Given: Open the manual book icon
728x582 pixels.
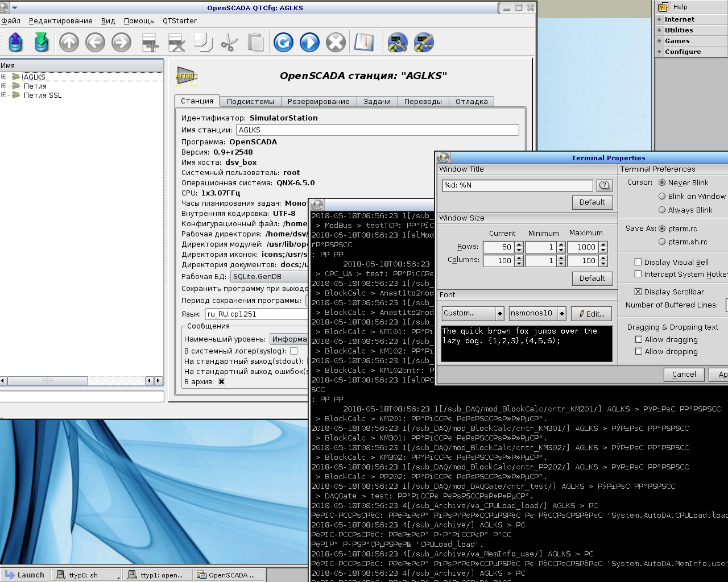Looking at the screenshot, I should [364, 43].
